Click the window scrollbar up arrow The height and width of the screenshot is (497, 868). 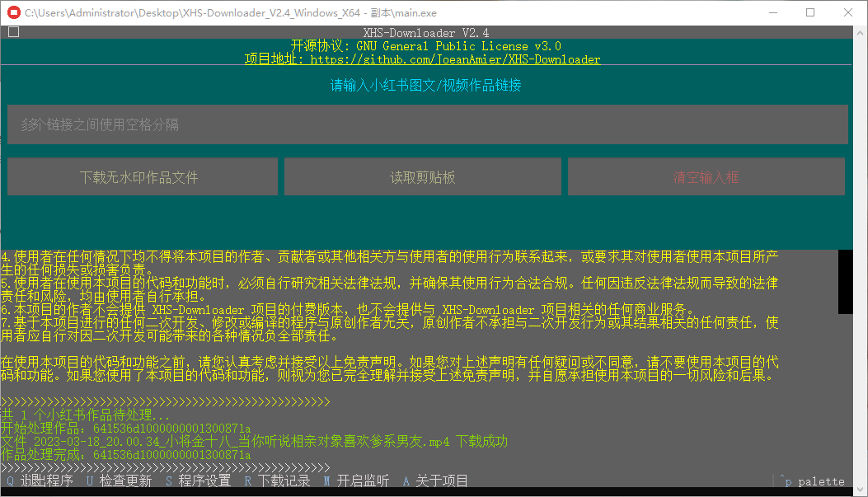click(861, 33)
